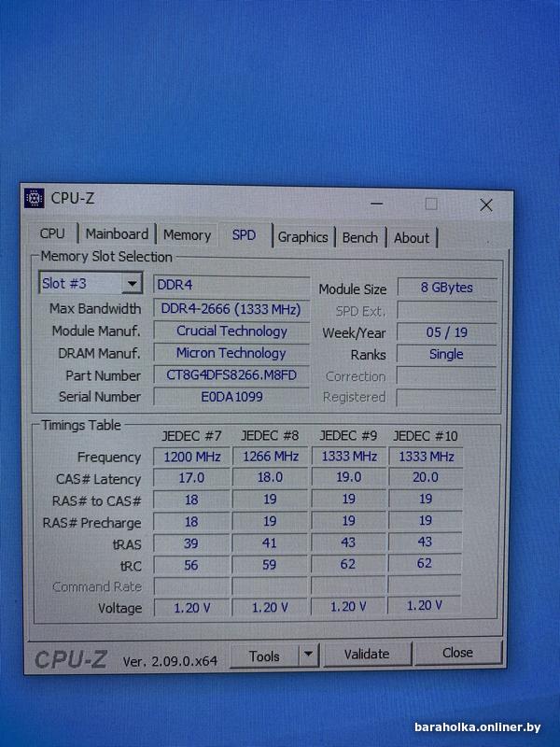
Task: Click RAS# to CAS# value 18 in JEDEC #7
Action: [x=191, y=500]
